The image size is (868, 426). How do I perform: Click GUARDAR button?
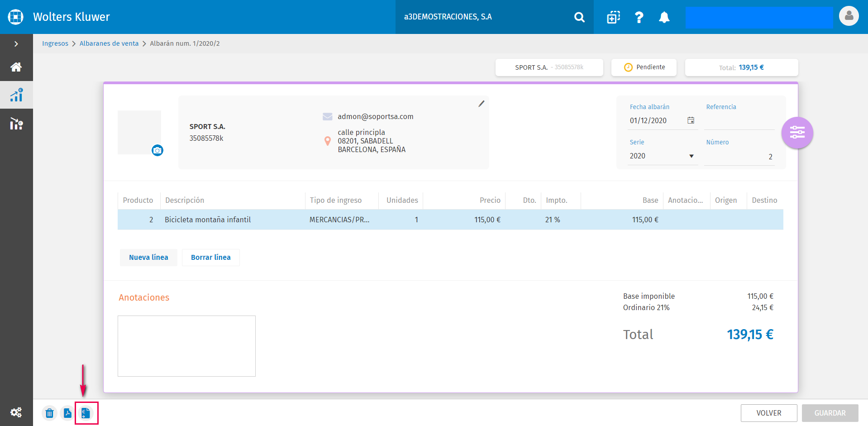pyautogui.click(x=830, y=413)
